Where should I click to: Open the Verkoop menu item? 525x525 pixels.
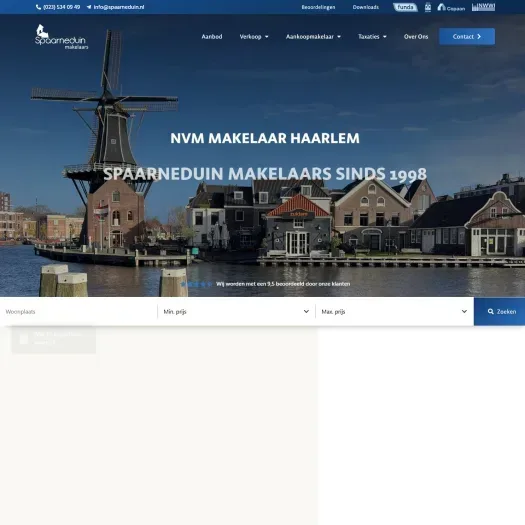point(250,36)
